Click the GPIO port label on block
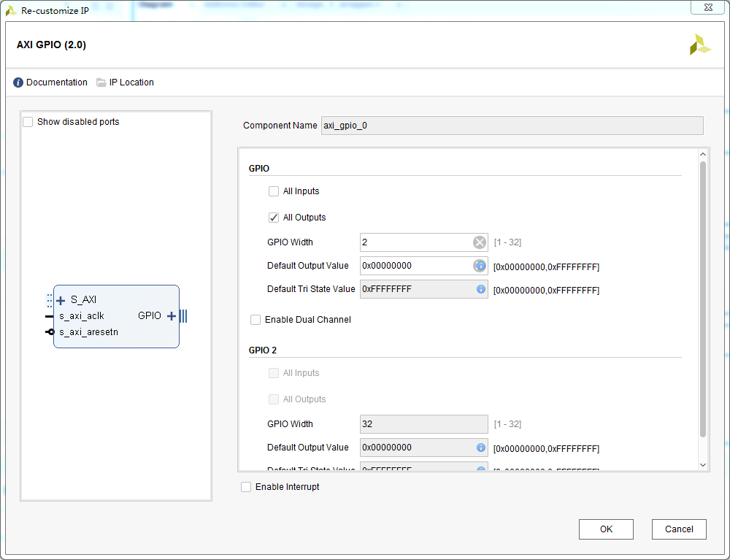 click(150, 315)
